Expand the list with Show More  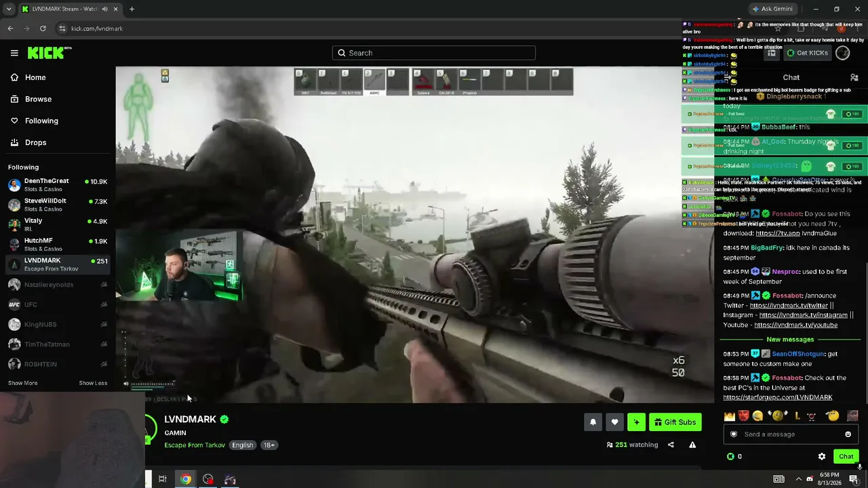pyautogui.click(x=22, y=383)
